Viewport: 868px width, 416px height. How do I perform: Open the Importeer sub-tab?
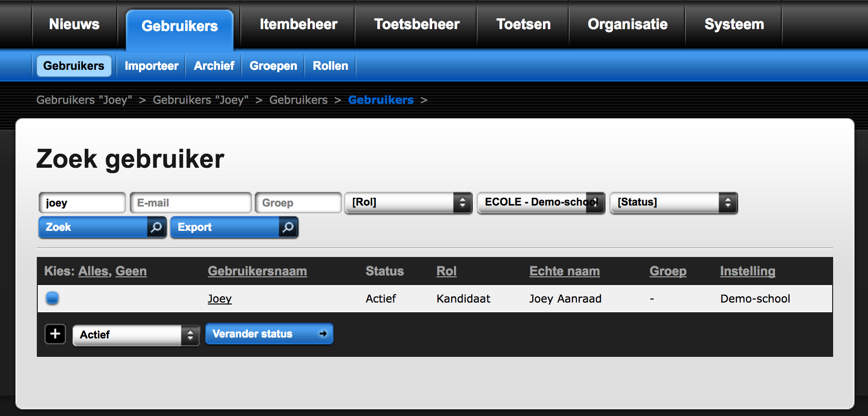coord(151,66)
